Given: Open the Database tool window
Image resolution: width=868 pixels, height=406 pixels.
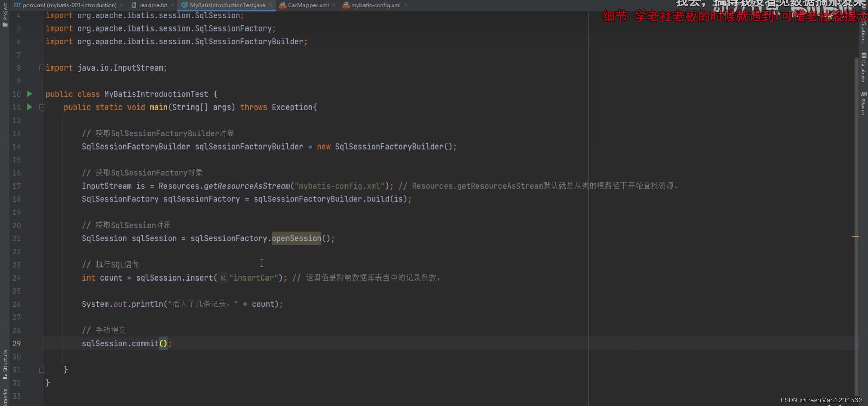Looking at the screenshot, I should point(863,68).
